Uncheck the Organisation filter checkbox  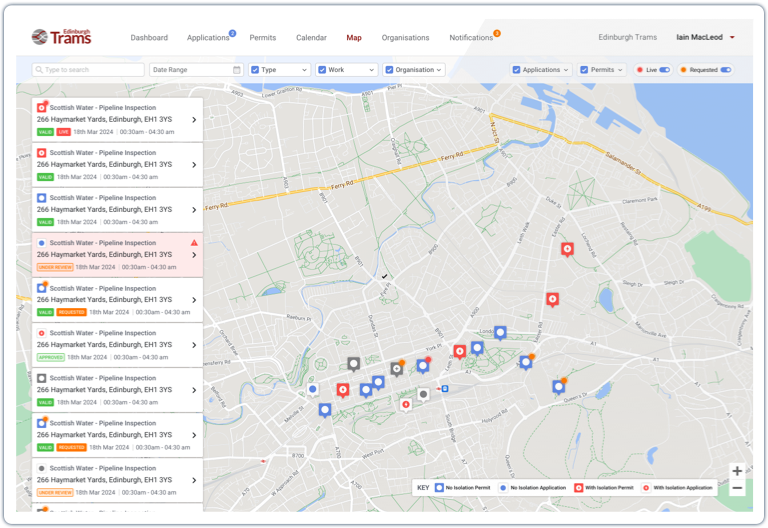[x=389, y=70]
